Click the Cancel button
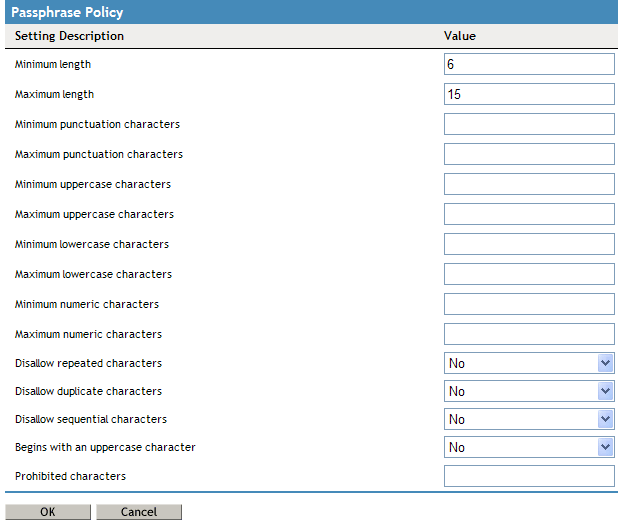The width and height of the screenshot is (621, 522). pyautogui.click(x=139, y=512)
